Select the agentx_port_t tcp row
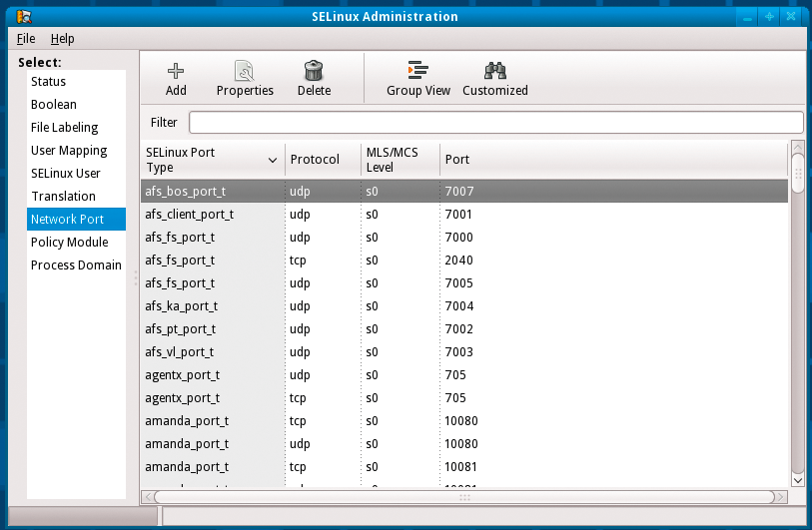The width and height of the screenshot is (812, 530). tap(464, 397)
